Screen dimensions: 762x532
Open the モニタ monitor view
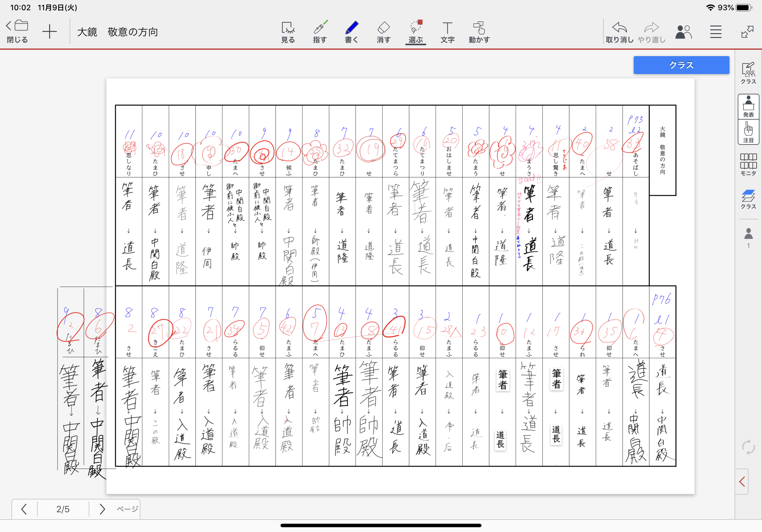(748, 164)
